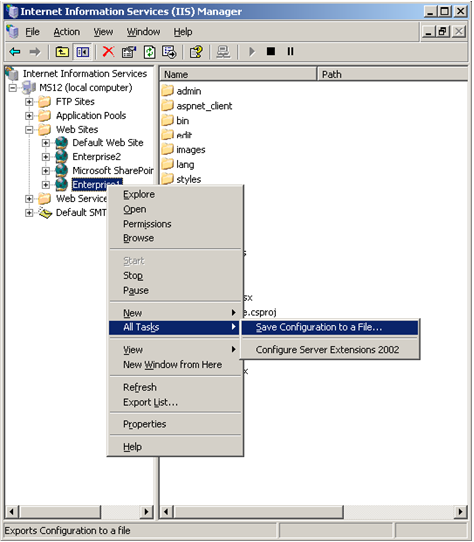
Task: Click the Pause item toolbar icon
Action: (x=290, y=52)
